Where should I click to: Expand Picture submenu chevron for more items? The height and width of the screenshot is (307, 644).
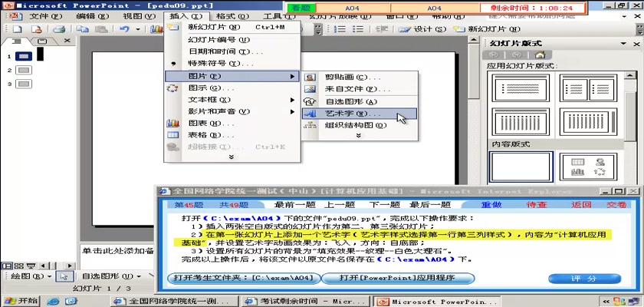[359, 135]
